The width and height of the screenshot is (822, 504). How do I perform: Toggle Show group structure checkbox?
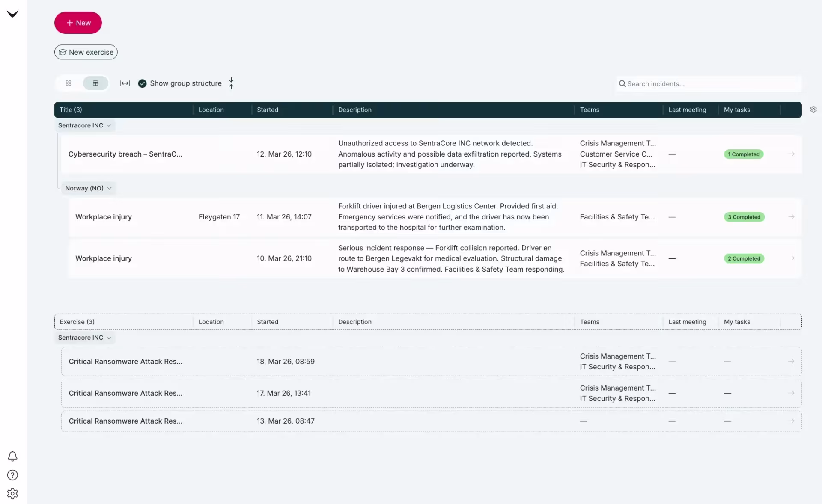[x=143, y=83]
